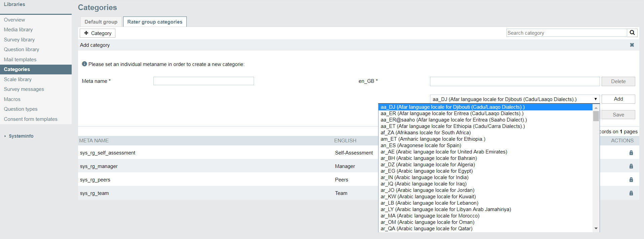644x239 pixels.
Task: Click the Add language button
Action: pyautogui.click(x=618, y=99)
